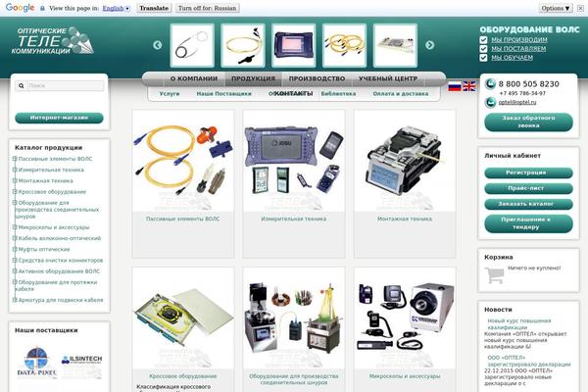Open the О КОМПАНИИ menu

pyautogui.click(x=194, y=78)
